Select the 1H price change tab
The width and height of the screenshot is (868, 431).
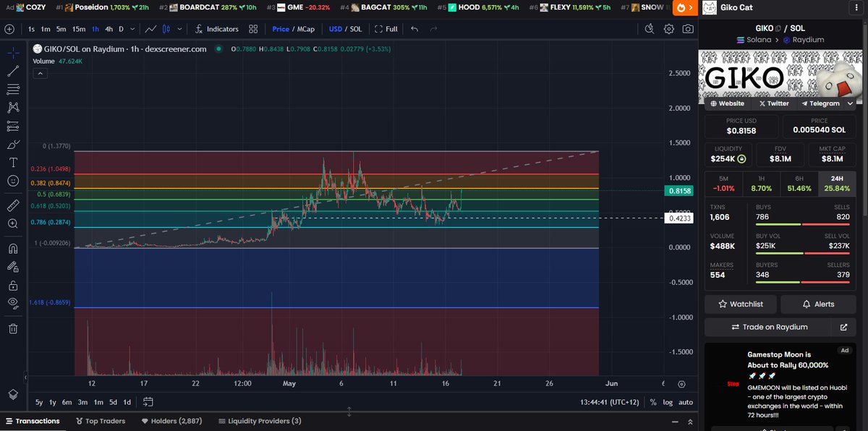pyautogui.click(x=761, y=183)
